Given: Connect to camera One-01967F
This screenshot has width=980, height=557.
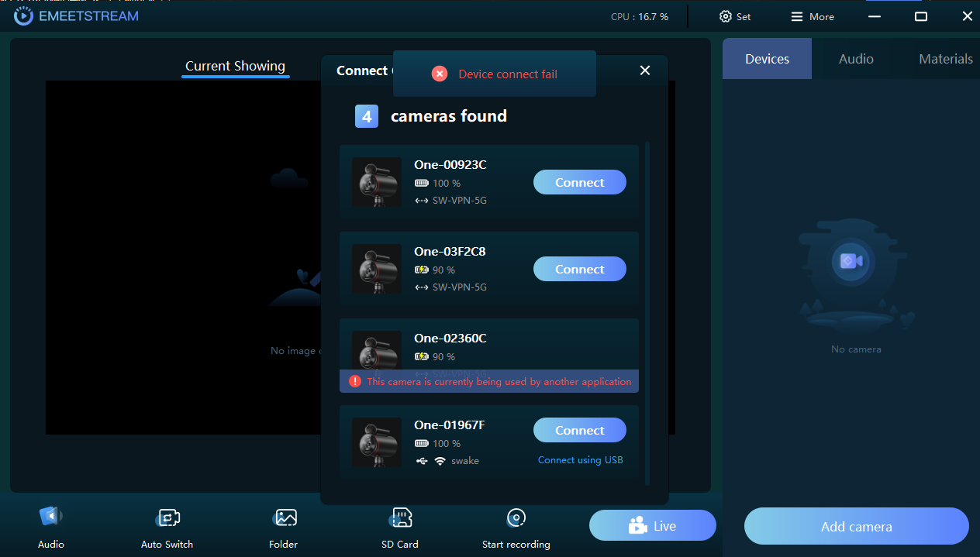Looking at the screenshot, I should [579, 431].
